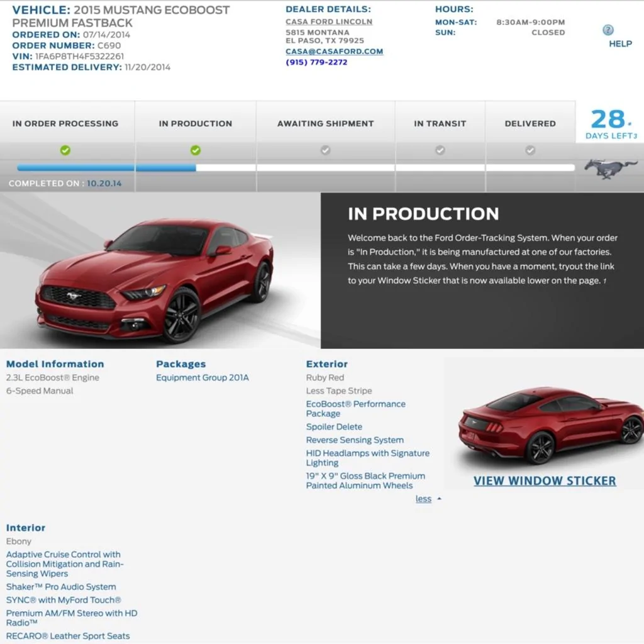Click the HELP text label
Screen dimensions: 644x644
click(x=620, y=44)
